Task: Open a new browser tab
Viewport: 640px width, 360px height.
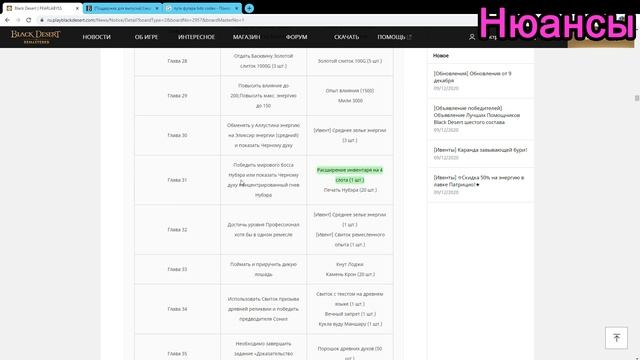Action: (249, 8)
